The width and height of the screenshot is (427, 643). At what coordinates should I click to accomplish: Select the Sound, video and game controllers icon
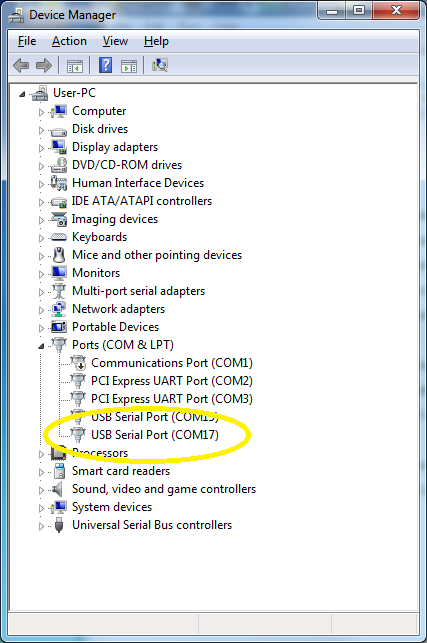coord(58,489)
